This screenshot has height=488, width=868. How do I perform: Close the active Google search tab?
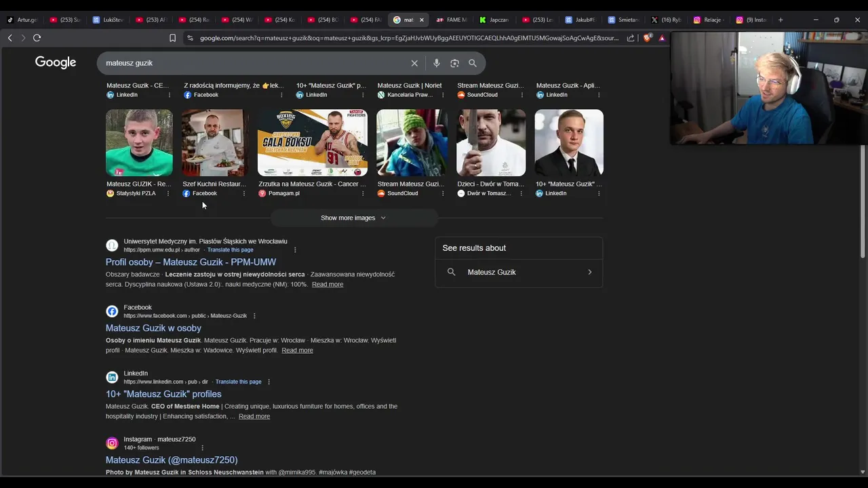(x=421, y=20)
